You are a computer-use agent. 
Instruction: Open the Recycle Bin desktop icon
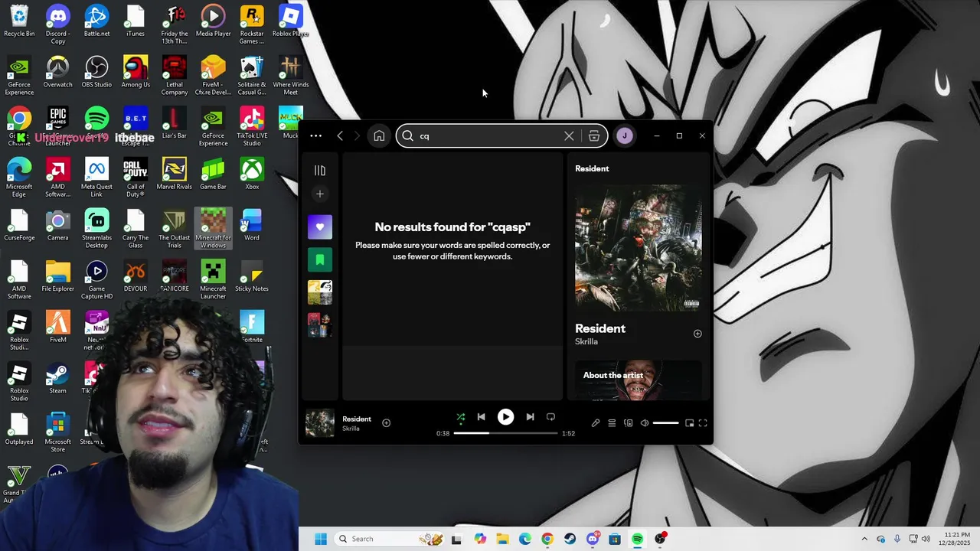coord(19,21)
